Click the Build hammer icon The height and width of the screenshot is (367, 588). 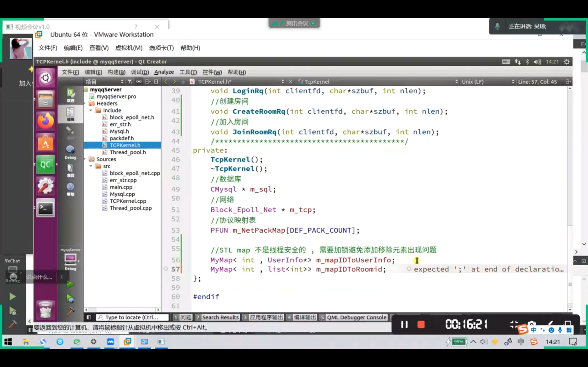click(x=70, y=311)
